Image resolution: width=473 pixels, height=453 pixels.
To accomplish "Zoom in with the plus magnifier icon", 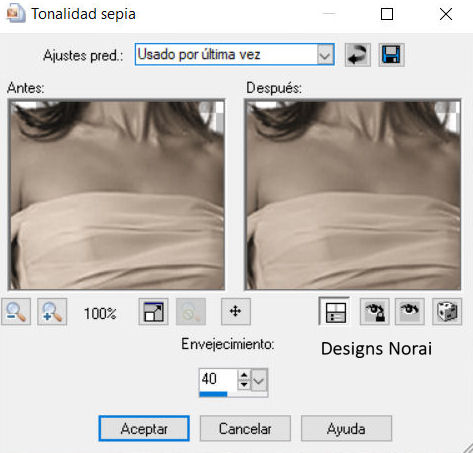I will (x=52, y=311).
